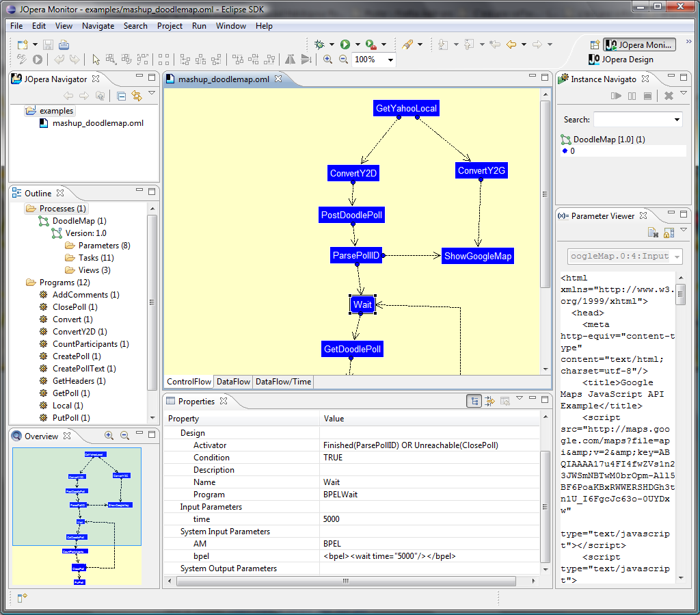Click the clear document icon in Parameter Viewer

point(653,232)
